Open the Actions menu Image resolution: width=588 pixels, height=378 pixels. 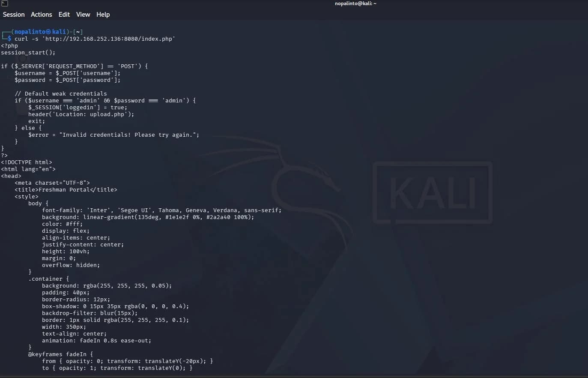tap(41, 15)
